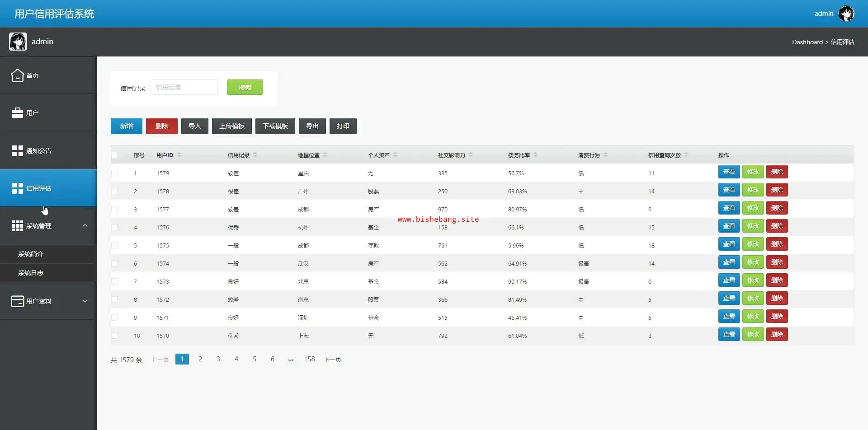Screen dimensions: 868x430
Task: Edit the record for user 1572
Action: coord(753,298)
